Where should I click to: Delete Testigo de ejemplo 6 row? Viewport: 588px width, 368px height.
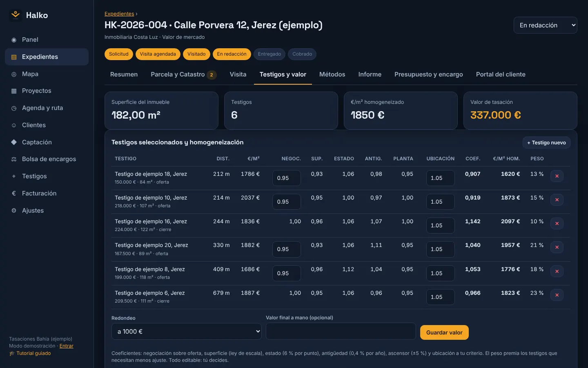(x=557, y=295)
